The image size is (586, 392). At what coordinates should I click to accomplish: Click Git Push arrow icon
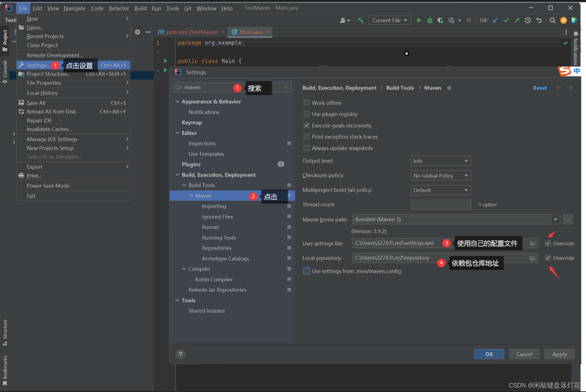(x=517, y=20)
